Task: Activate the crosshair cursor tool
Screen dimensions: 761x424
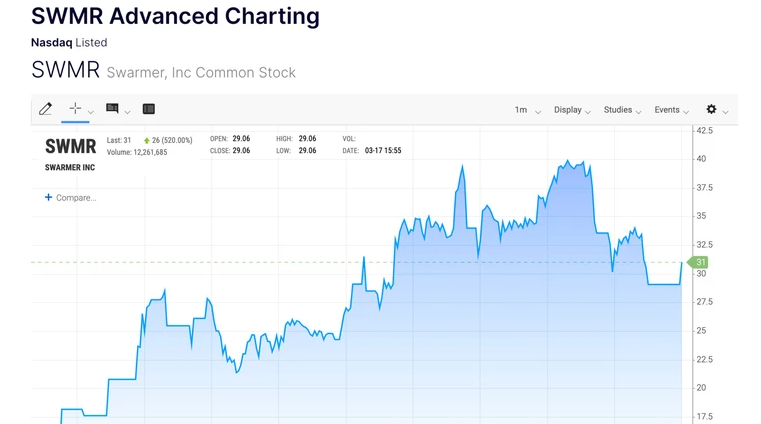Action: [x=75, y=108]
